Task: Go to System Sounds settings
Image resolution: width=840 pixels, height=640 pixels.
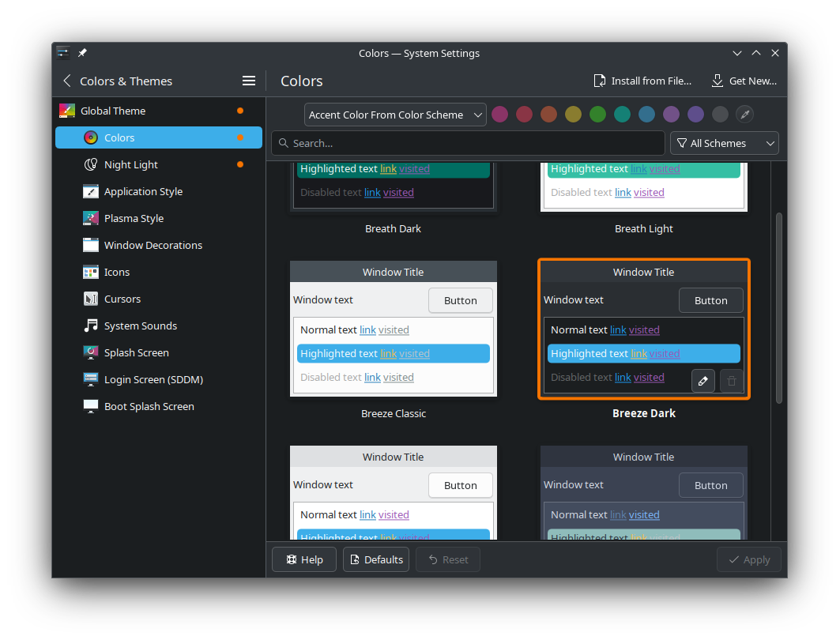Action: coord(140,326)
